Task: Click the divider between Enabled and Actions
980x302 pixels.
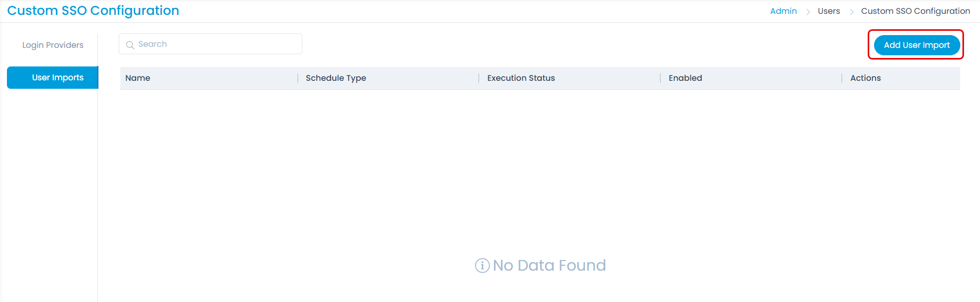Action: (842, 78)
